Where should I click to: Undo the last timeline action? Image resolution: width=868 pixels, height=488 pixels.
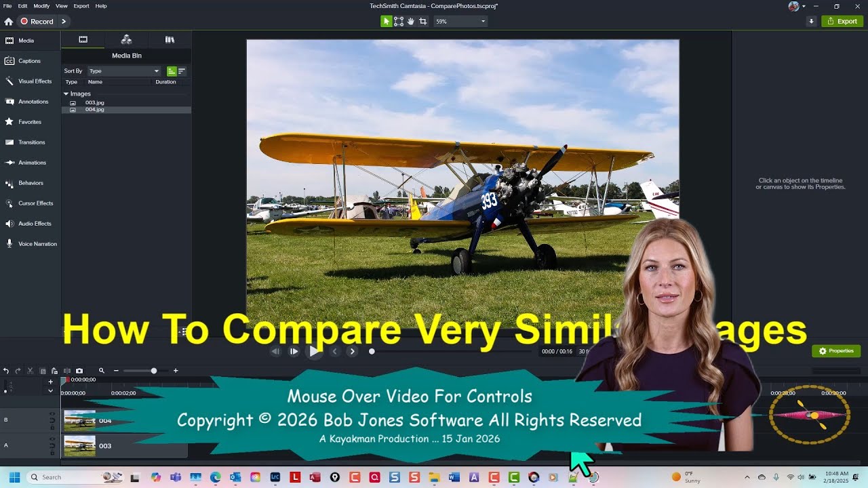pyautogui.click(x=6, y=371)
